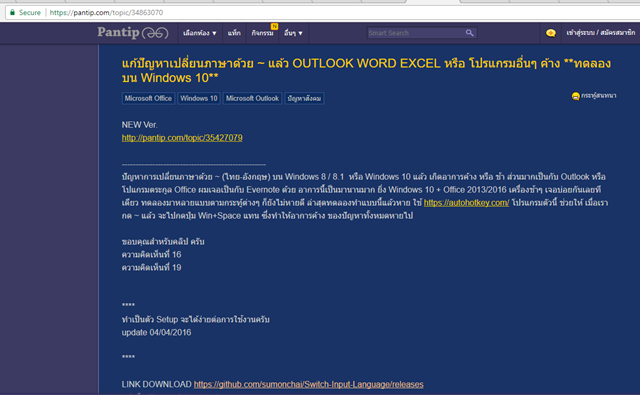
Task: Click the 'LINK DOWNLOAD' label text
Action: point(156,384)
